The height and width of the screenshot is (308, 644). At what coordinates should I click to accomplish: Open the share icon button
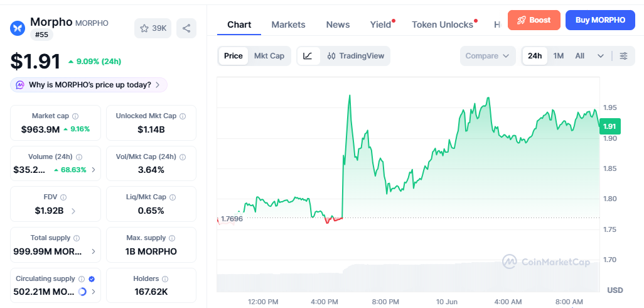(x=186, y=28)
